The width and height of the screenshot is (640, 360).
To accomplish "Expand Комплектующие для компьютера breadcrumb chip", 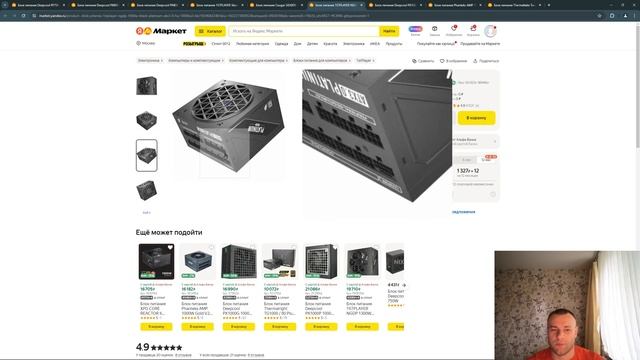I will 258,60.
